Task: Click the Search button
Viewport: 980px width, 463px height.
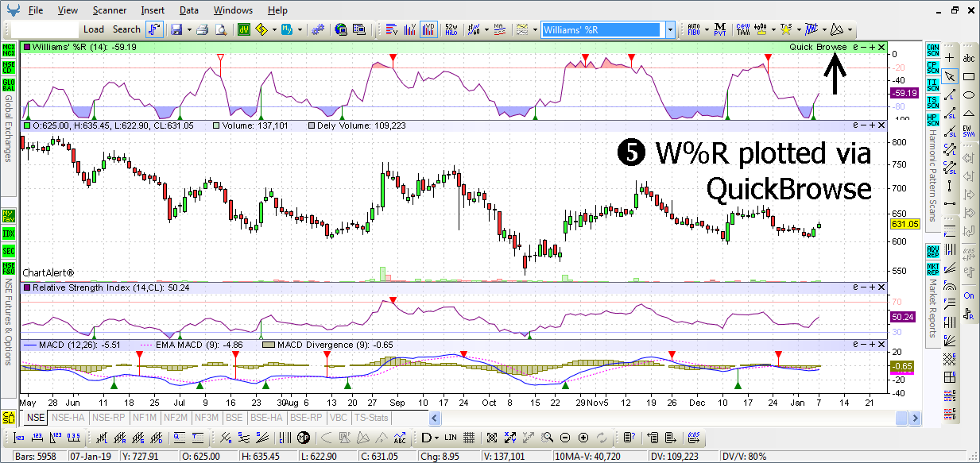Action: [x=126, y=29]
